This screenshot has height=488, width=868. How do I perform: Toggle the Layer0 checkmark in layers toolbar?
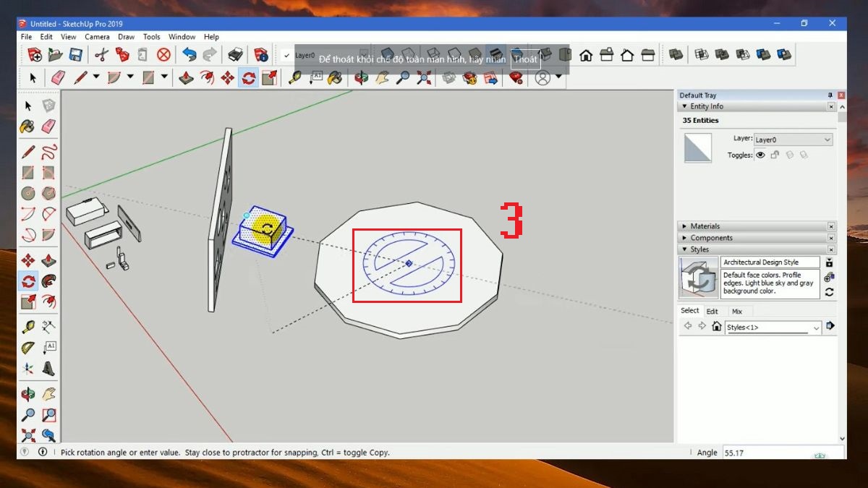(x=287, y=55)
